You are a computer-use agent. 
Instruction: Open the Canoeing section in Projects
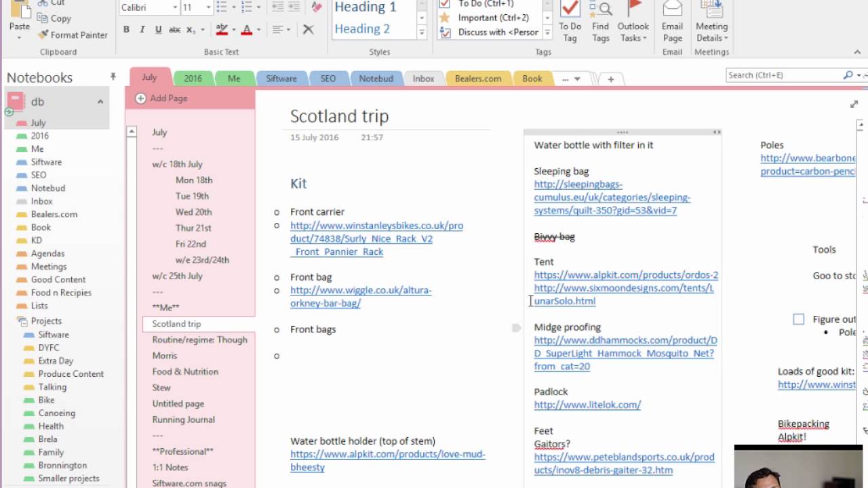click(x=57, y=413)
